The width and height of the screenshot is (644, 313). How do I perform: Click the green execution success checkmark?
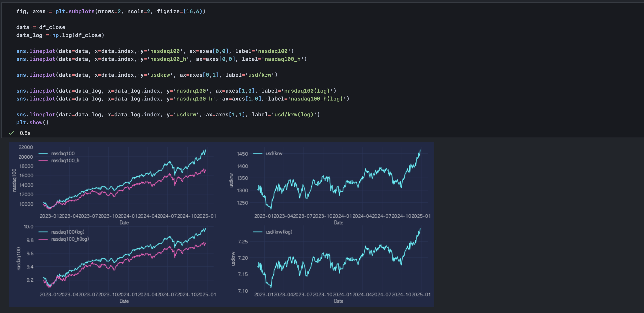(x=11, y=133)
